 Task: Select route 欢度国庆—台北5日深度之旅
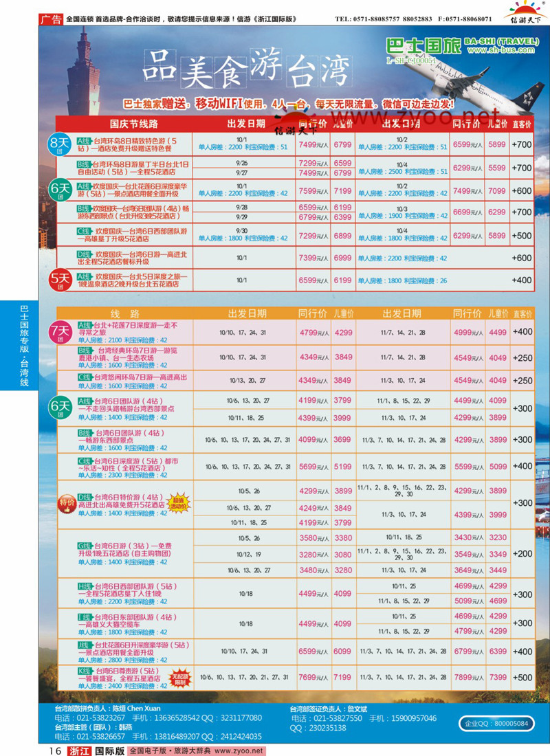tap(132, 280)
